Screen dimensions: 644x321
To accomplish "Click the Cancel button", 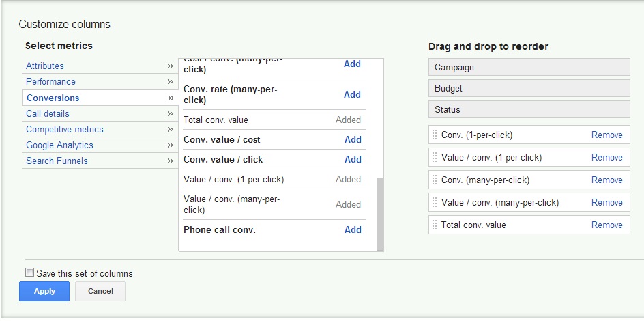I will (x=100, y=292).
